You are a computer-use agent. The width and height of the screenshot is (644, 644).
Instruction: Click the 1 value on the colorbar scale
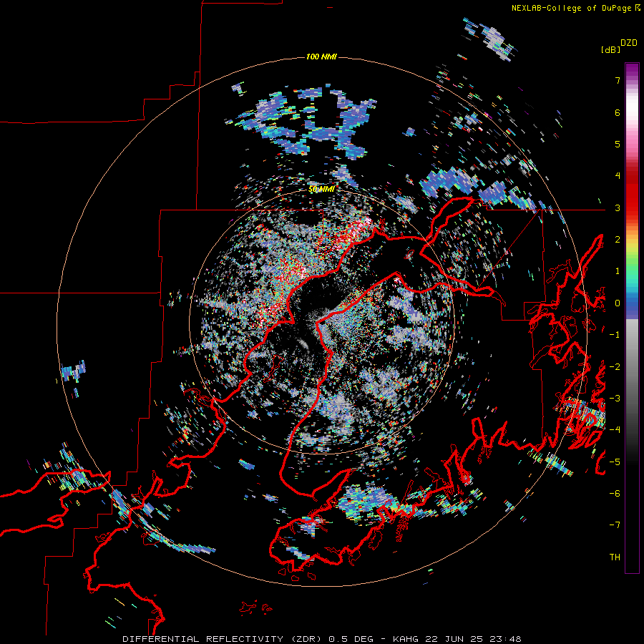click(x=618, y=271)
